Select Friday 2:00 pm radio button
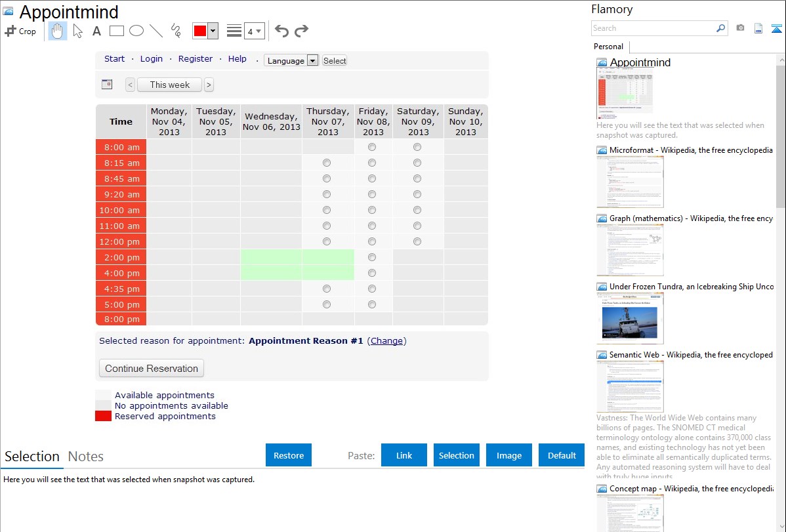The width and height of the screenshot is (786, 532). click(372, 257)
